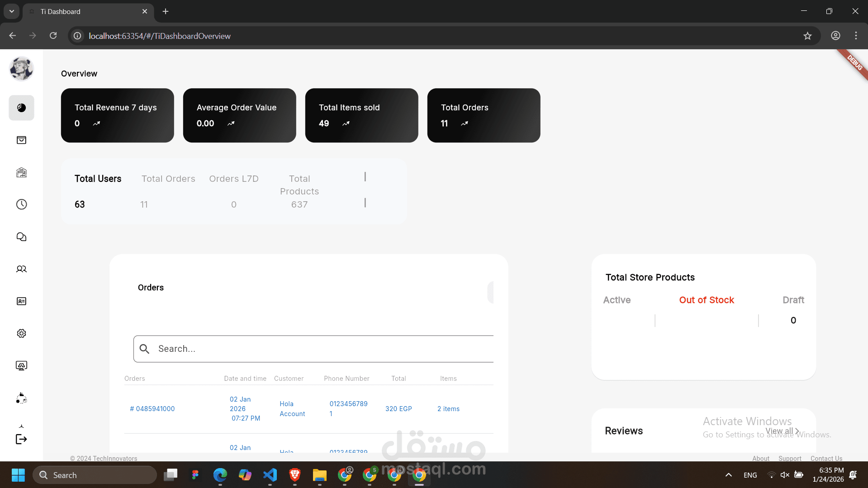Open the Support footer link
868x488 pixels.
pyautogui.click(x=790, y=459)
